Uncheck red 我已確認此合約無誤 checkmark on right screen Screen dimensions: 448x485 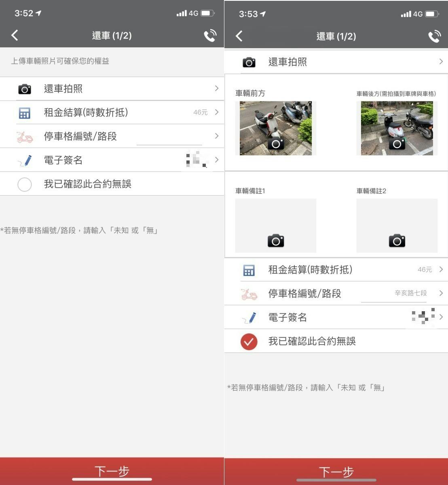tap(249, 342)
